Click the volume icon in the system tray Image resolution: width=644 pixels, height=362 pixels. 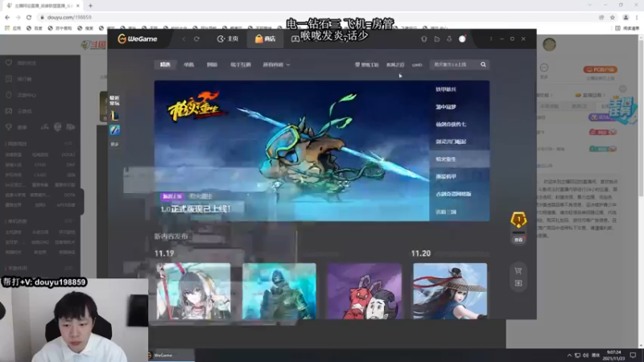[586, 356]
